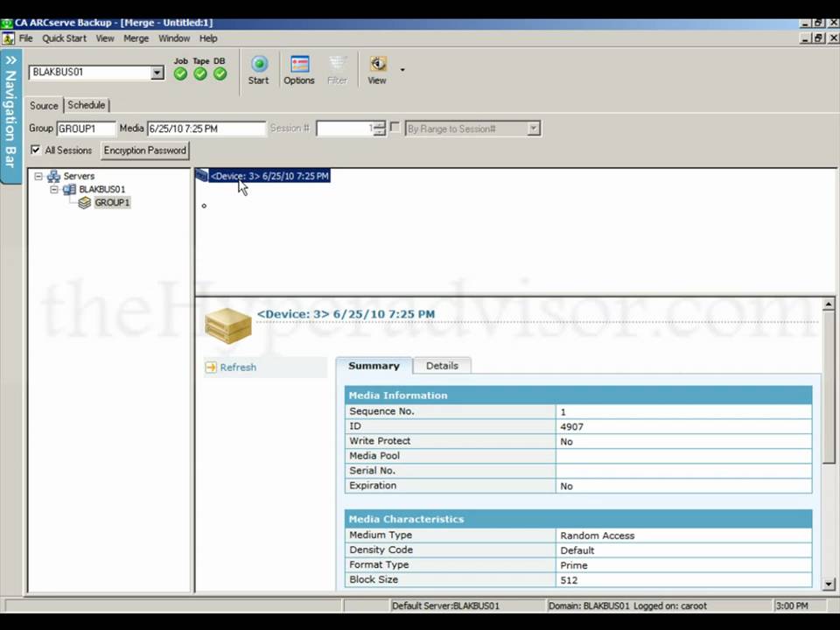This screenshot has height=630, width=840.
Task: Click the Block Size value 512
Action: click(x=569, y=580)
